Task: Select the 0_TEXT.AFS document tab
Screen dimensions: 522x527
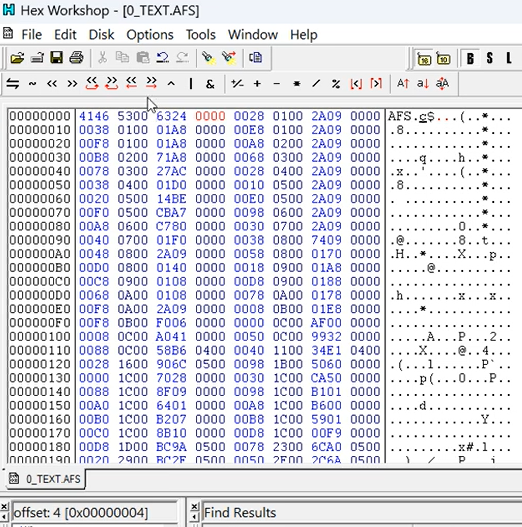Action: coord(46,479)
